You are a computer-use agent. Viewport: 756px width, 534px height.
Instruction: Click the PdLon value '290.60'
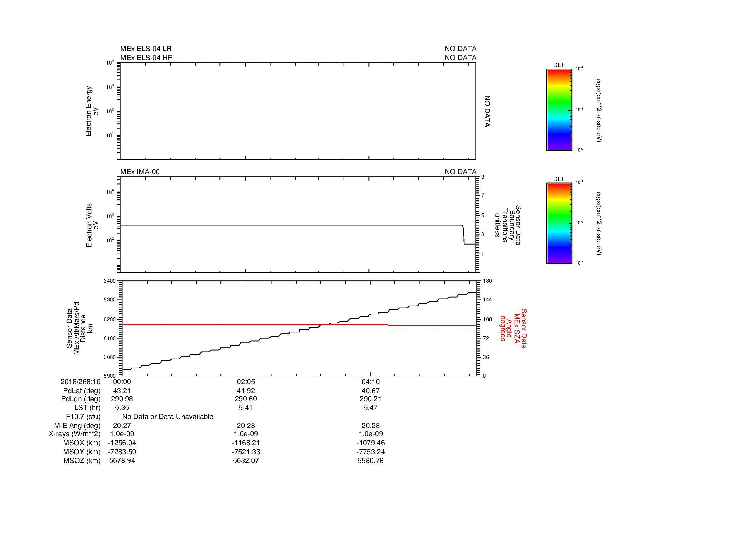click(x=246, y=399)
